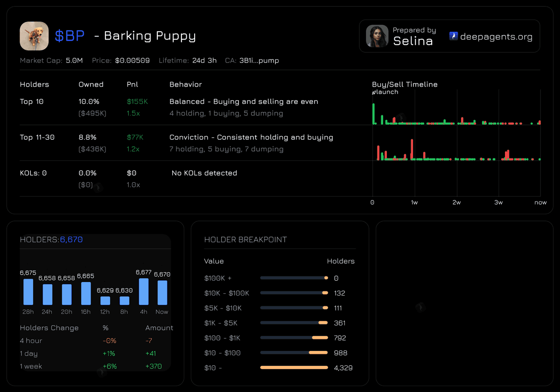
Task: Click the contract address 3B1i...pump
Action: pos(259,61)
